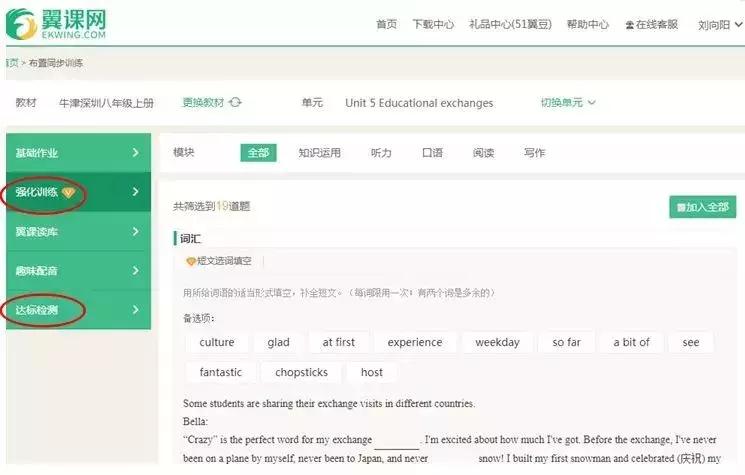This screenshot has width=745, height=475.
Task: Open 帮助中心 in top navigation
Action: (x=588, y=24)
